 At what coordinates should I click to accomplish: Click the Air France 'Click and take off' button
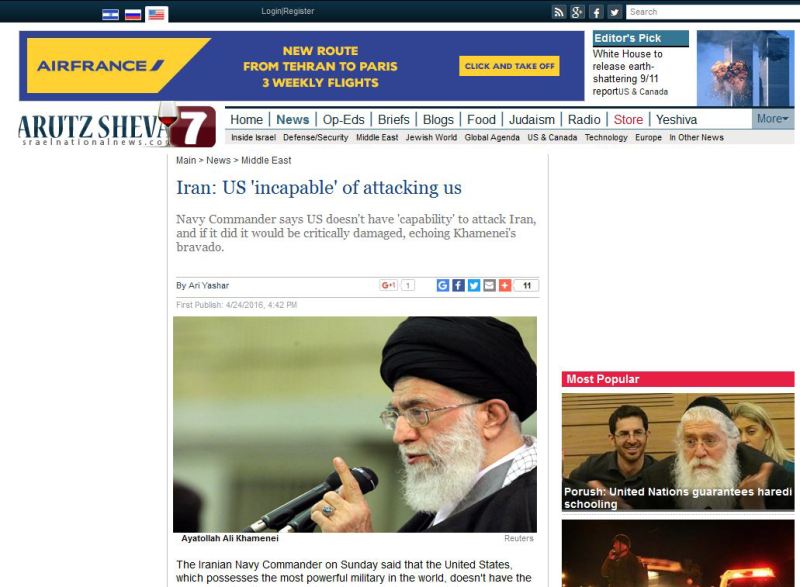[x=509, y=66]
